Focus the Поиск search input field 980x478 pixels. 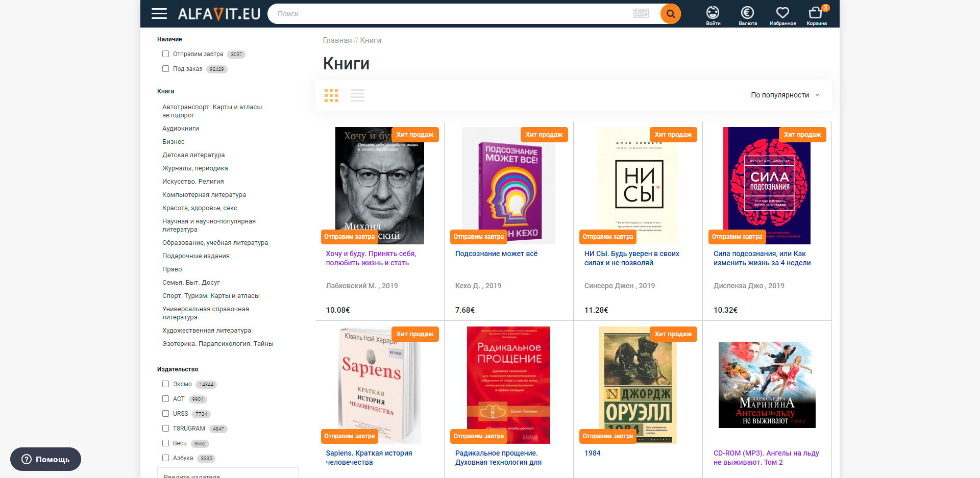[x=449, y=14]
